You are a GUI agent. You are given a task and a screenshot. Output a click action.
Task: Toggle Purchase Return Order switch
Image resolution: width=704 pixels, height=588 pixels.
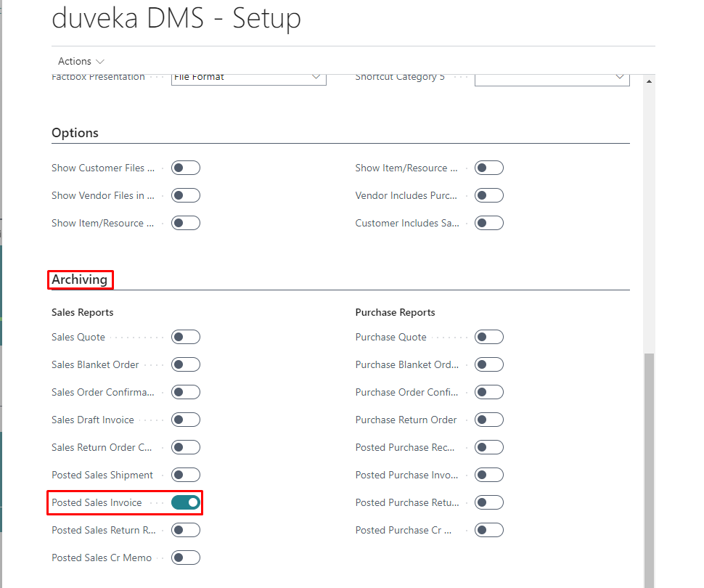[x=489, y=420]
